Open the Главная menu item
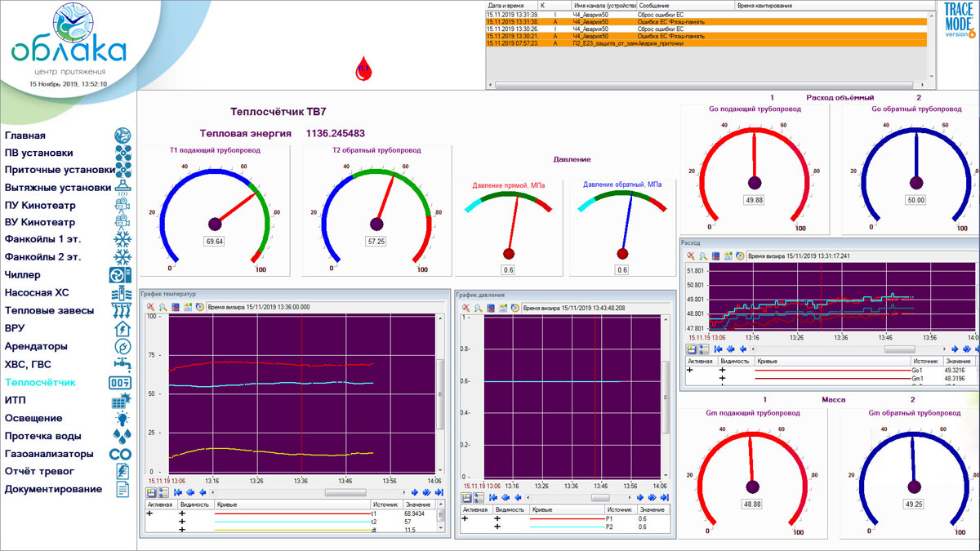 25,136
